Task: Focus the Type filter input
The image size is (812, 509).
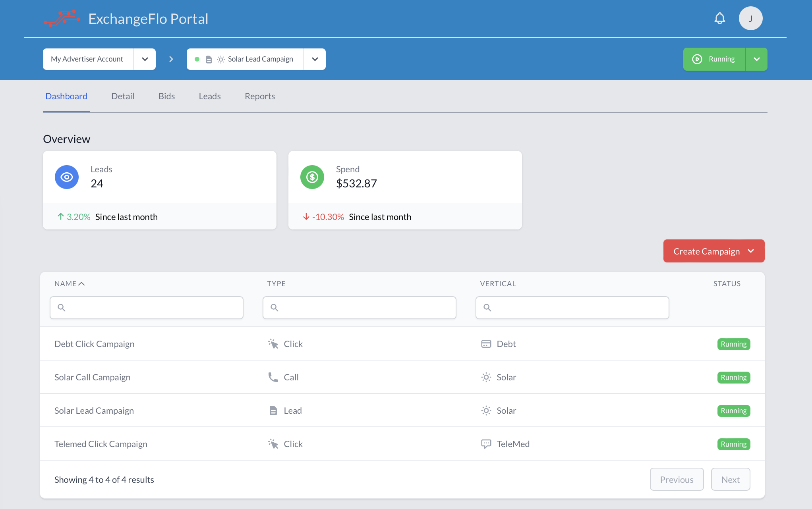Action: coord(360,307)
